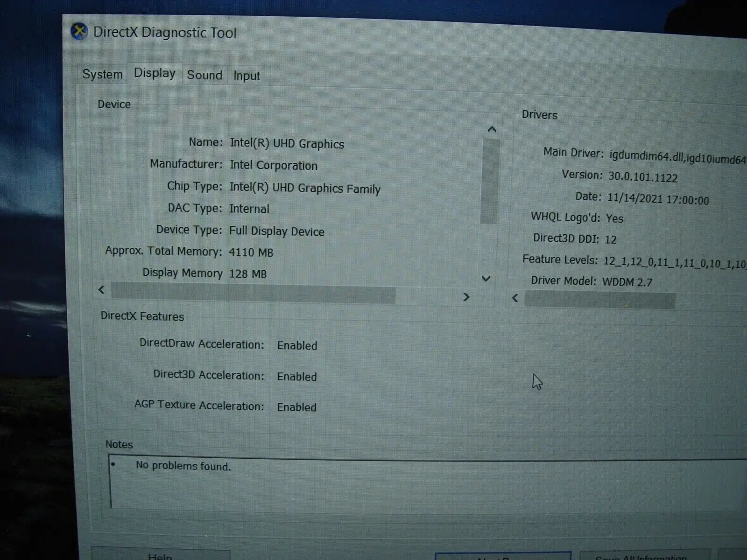Image resolution: width=747 pixels, height=560 pixels.
Task: Open the Input tab
Action: tap(247, 76)
